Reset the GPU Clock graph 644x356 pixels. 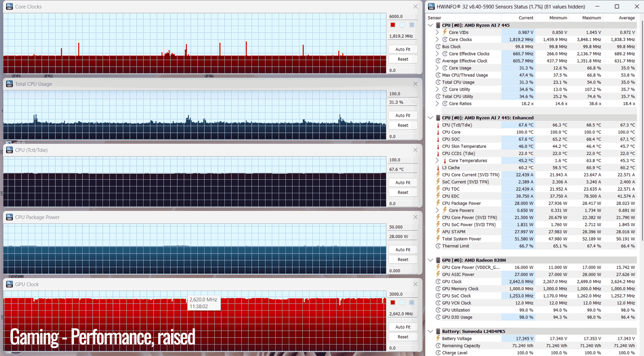click(x=403, y=337)
